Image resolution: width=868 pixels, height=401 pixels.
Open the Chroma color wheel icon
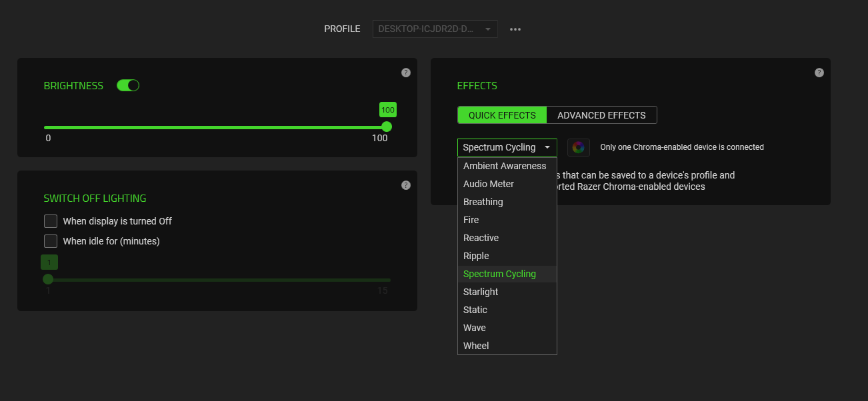pos(578,147)
